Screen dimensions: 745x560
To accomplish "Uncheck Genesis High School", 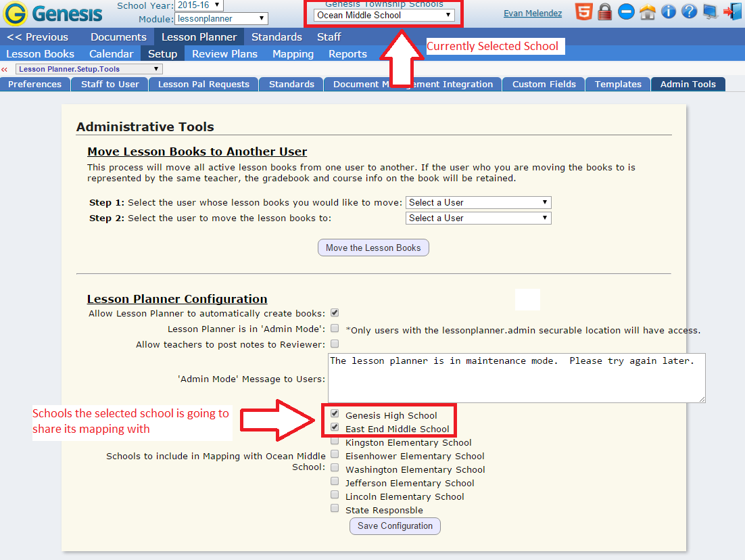I will point(335,414).
